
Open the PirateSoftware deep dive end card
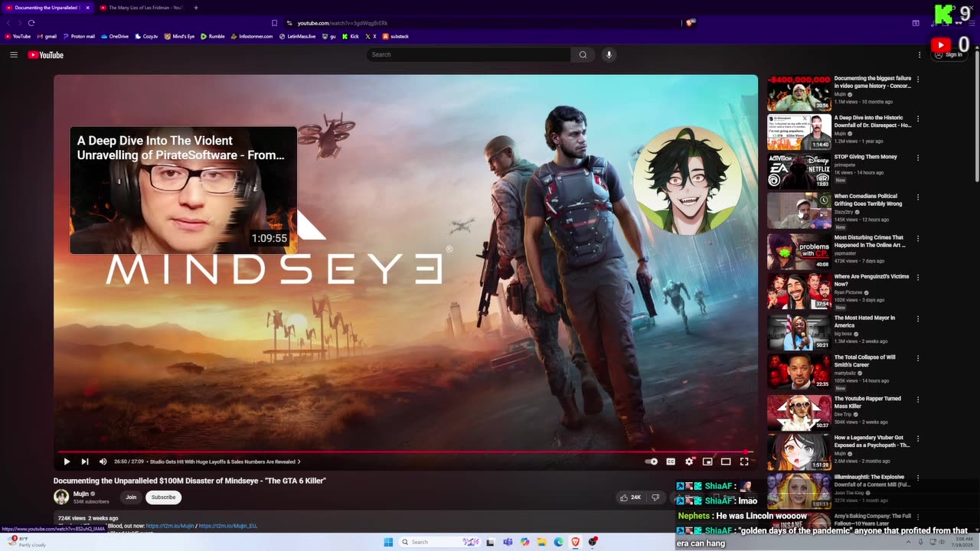pos(183,191)
